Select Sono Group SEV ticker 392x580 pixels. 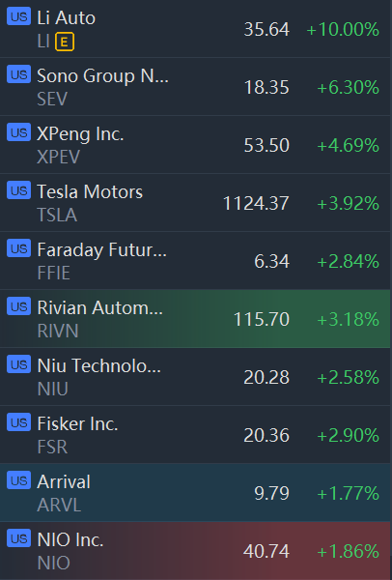click(x=52, y=100)
